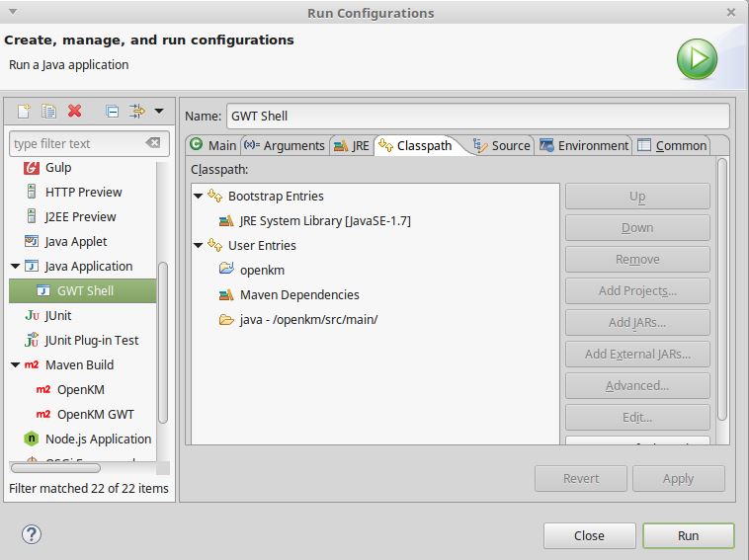Click the filter configurations icon
Screen dimensions: 749x560
[136, 112]
